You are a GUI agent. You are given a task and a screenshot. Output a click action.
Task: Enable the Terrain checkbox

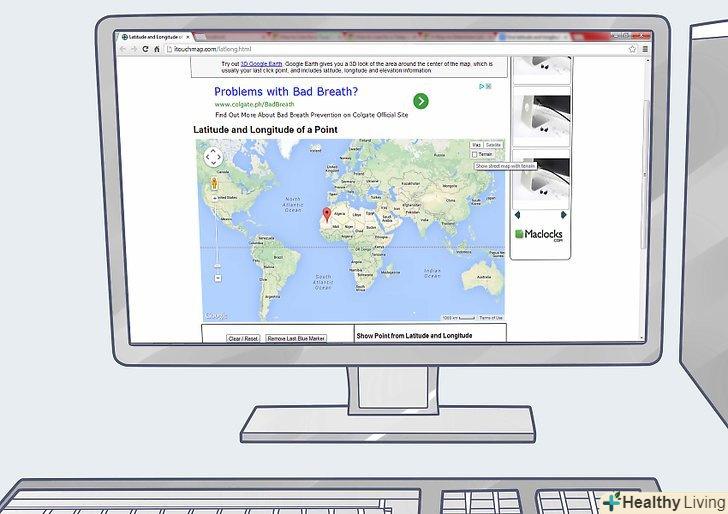pyautogui.click(x=474, y=154)
